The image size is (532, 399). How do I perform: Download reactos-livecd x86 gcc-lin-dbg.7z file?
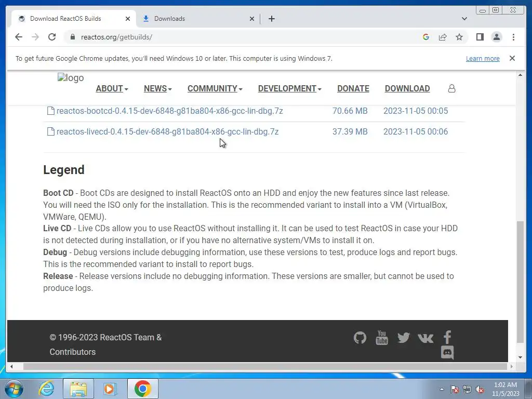click(x=168, y=131)
